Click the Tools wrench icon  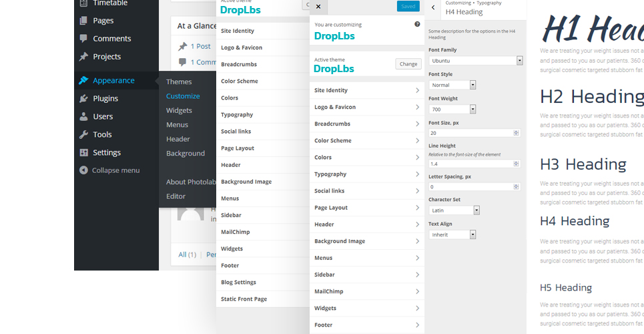(x=83, y=134)
